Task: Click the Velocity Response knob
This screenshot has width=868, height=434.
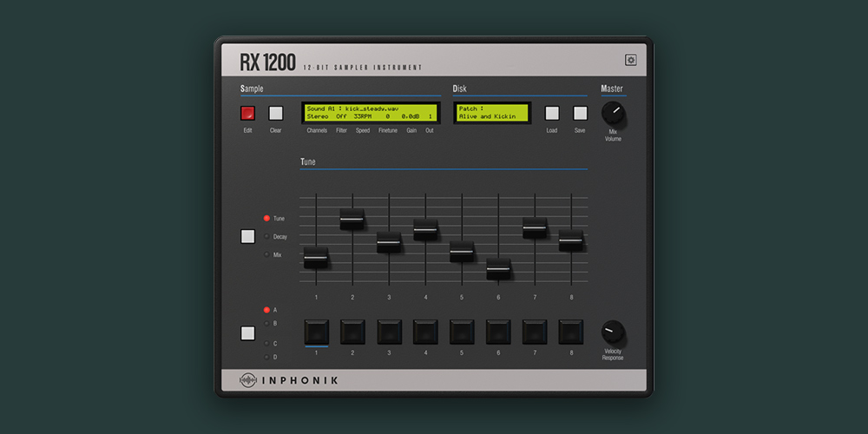Action: tap(613, 332)
